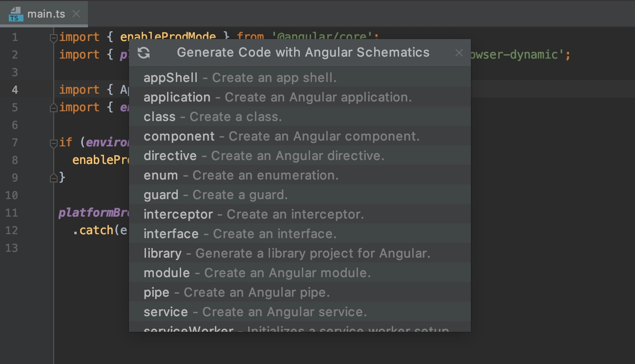Click the fold end marker on line 5
This screenshot has width=635, height=364.
pos(54,108)
